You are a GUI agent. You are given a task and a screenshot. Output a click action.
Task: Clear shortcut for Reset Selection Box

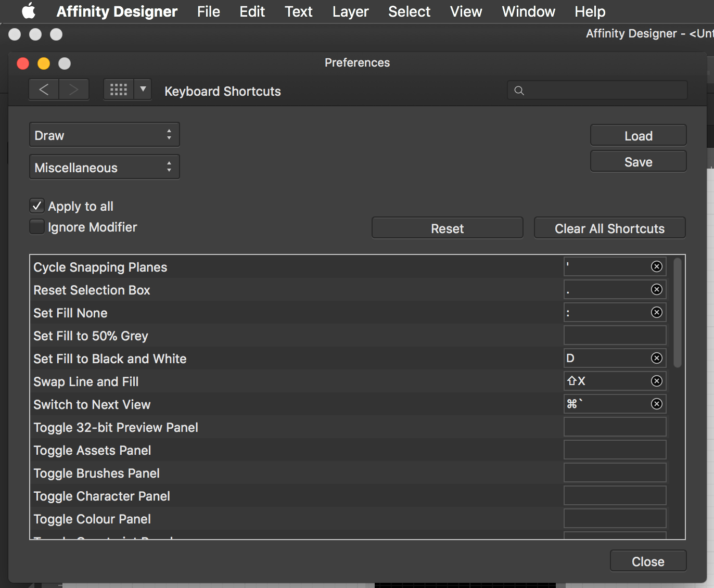click(657, 289)
